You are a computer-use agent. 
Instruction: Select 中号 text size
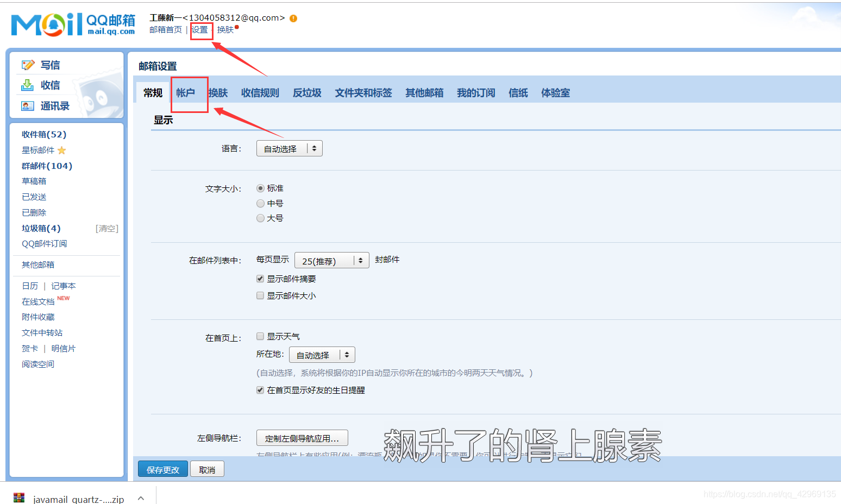point(261,204)
